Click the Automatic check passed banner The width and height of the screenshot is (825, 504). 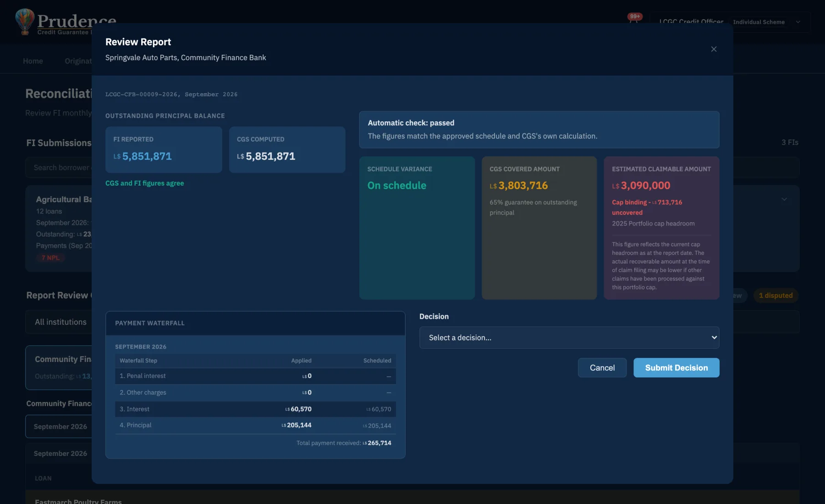click(539, 130)
